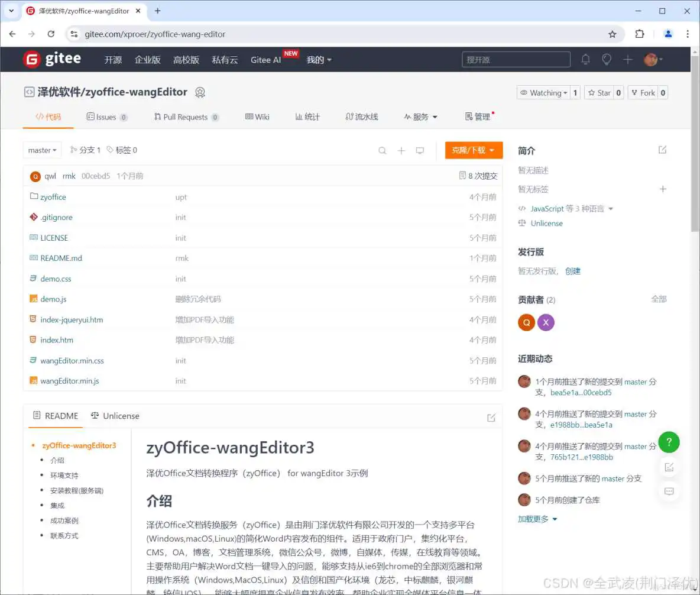The image size is (700, 595).
Task: Click the plus icon to add a new file
Action: coord(401,150)
